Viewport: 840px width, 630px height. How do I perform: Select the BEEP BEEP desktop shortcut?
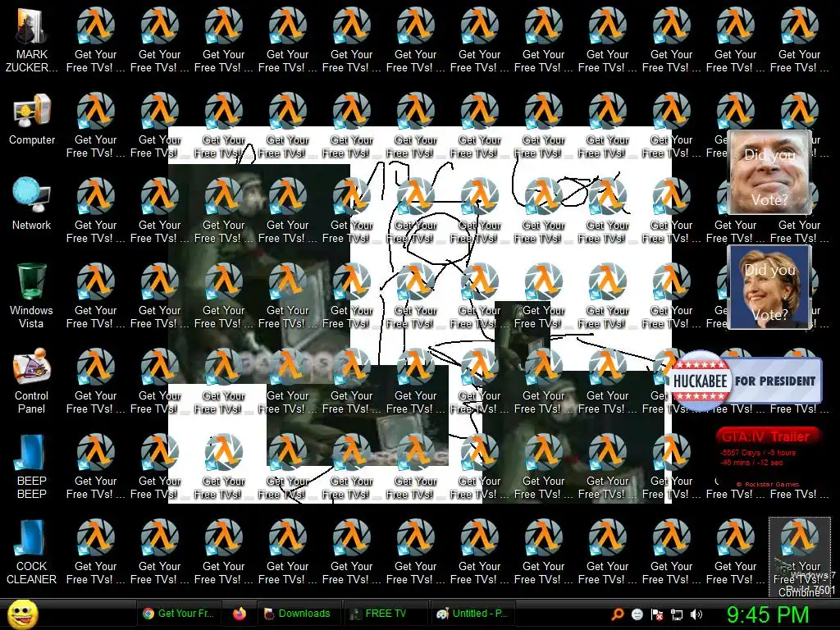coord(32,466)
